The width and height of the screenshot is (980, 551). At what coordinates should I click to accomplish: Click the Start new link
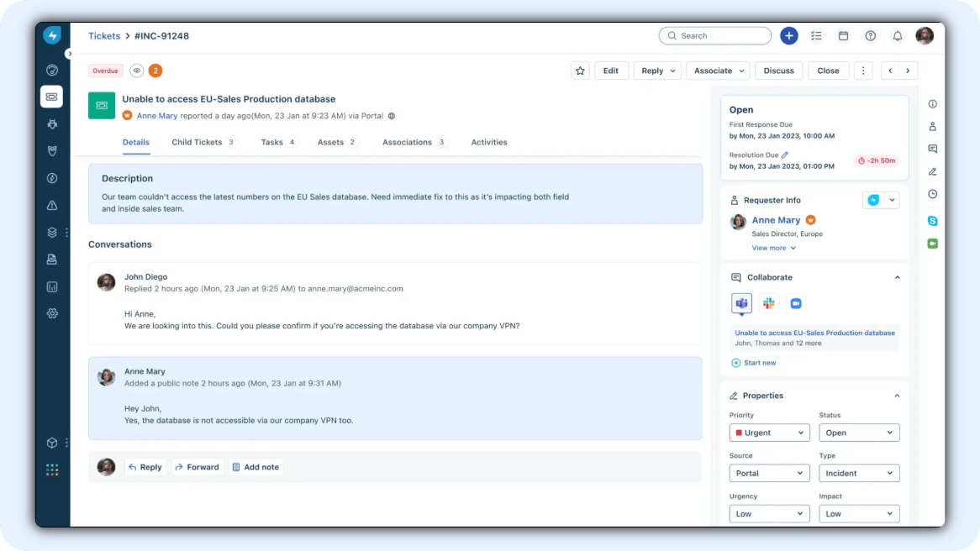point(759,363)
